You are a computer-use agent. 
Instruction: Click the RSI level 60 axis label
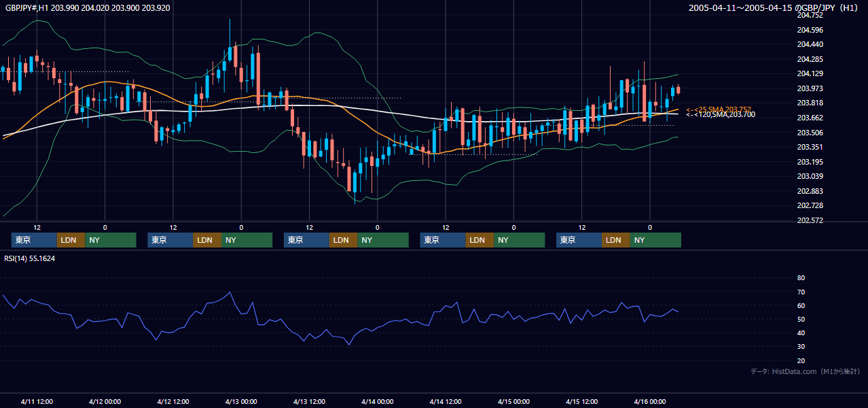(x=801, y=305)
